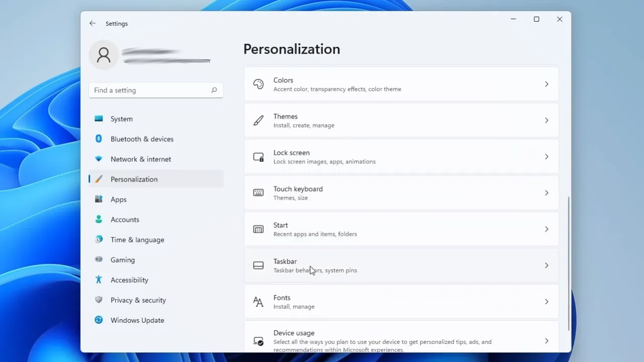Select the Gaming controller icon

99,259
